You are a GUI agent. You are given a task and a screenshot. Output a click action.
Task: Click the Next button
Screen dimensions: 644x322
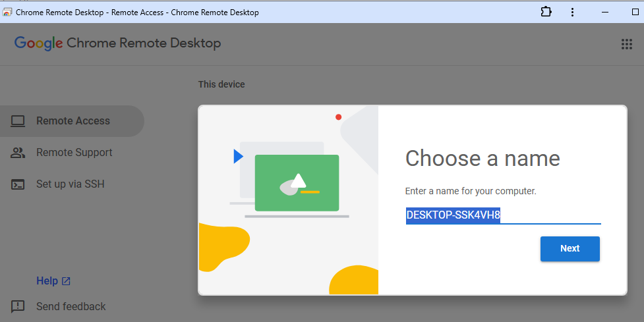570,248
